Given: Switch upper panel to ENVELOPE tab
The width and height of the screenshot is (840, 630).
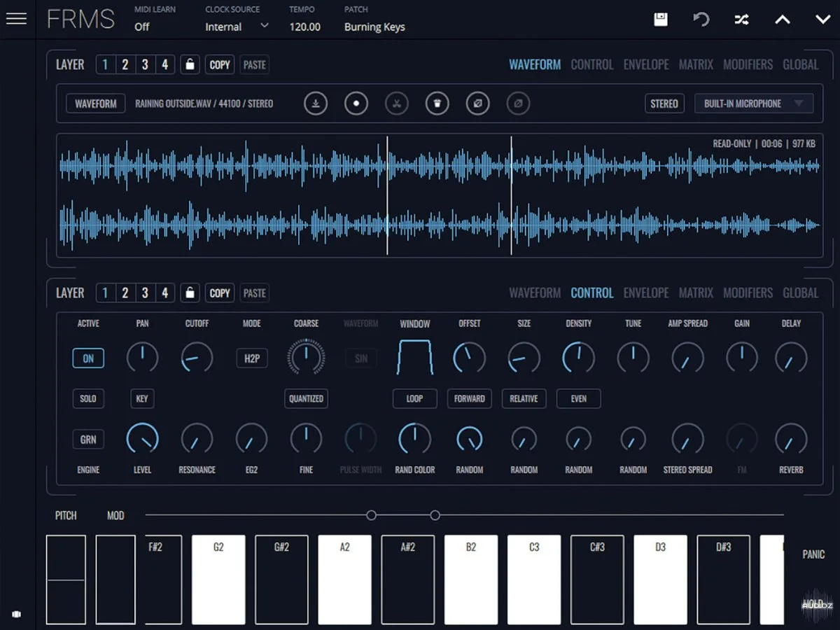Looking at the screenshot, I should pyautogui.click(x=646, y=64).
